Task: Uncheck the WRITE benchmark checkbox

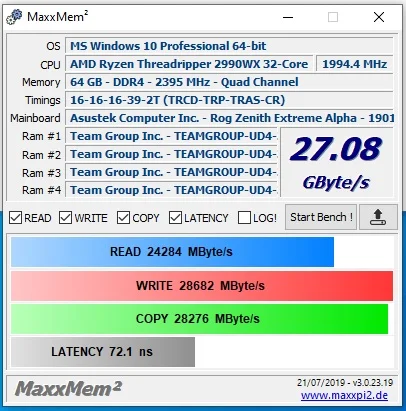Action: pyautogui.click(x=65, y=218)
